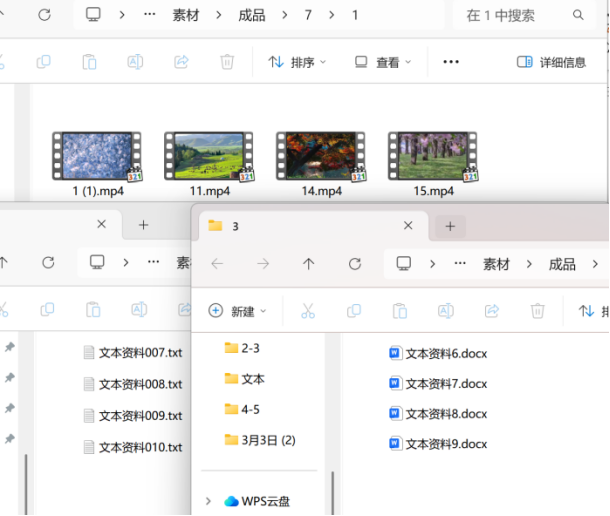Select the file 文本资料007.txt
The height and width of the screenshot is (516, 610).
click(133, 353)
